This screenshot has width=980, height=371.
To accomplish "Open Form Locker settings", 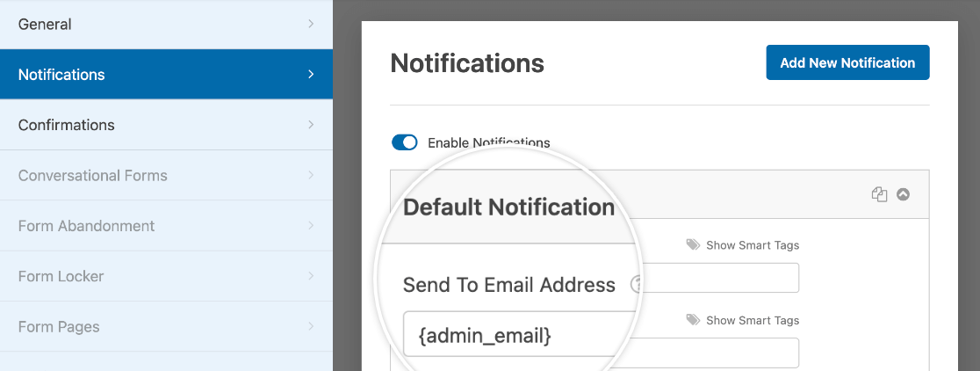I will 166,277.
